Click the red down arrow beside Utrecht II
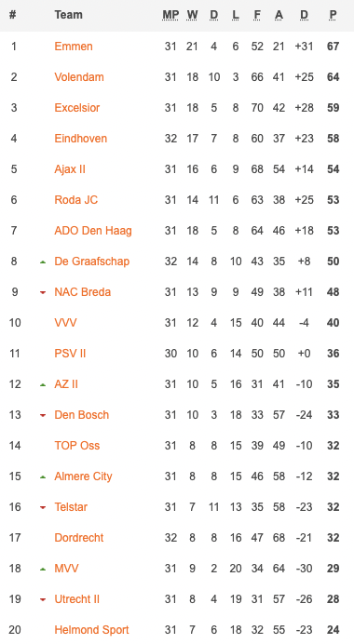The image size is (354, 644). pyautogui.click(x=43, y=599)
